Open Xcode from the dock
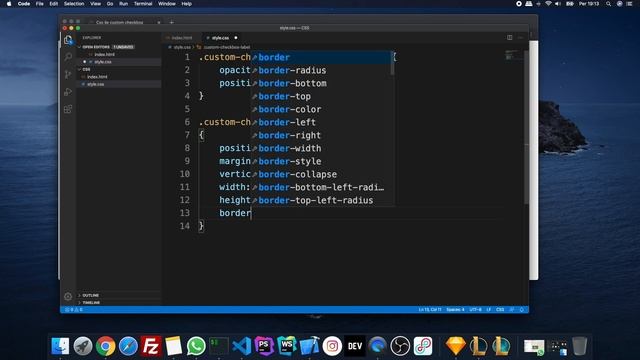 tap(309, 346)
